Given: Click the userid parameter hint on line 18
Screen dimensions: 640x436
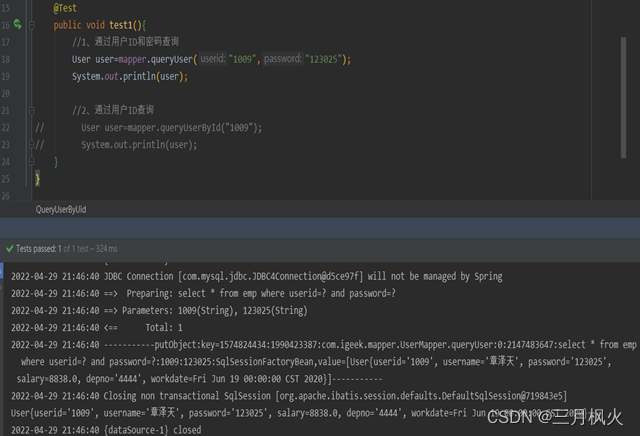Looking at the screenshot, I should 213,59.
